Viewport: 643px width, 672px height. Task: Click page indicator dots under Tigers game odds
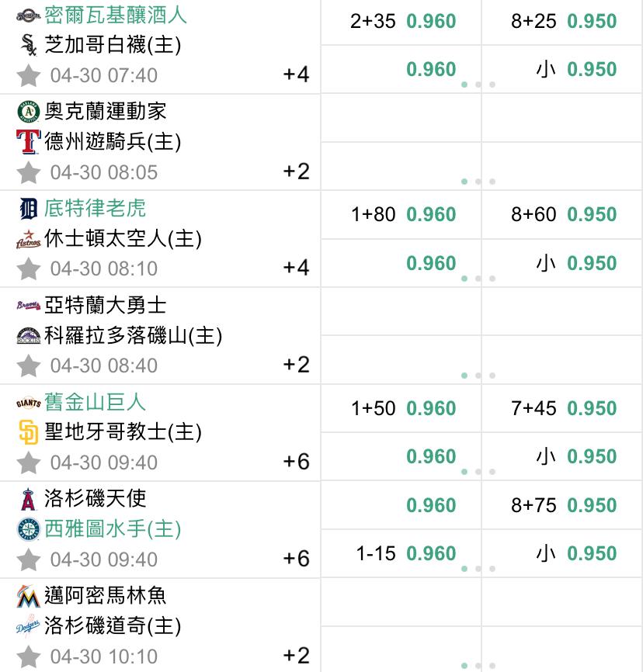478,279
